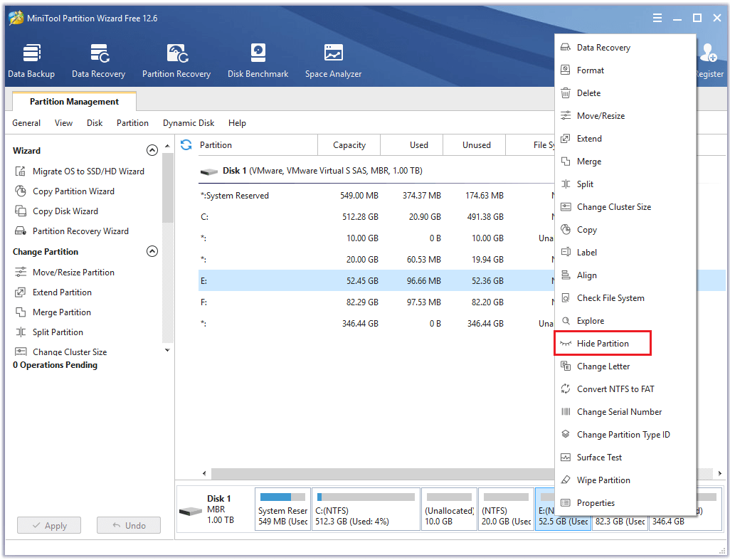Open the hamburger menu in title bar

(x=657, y=19)
